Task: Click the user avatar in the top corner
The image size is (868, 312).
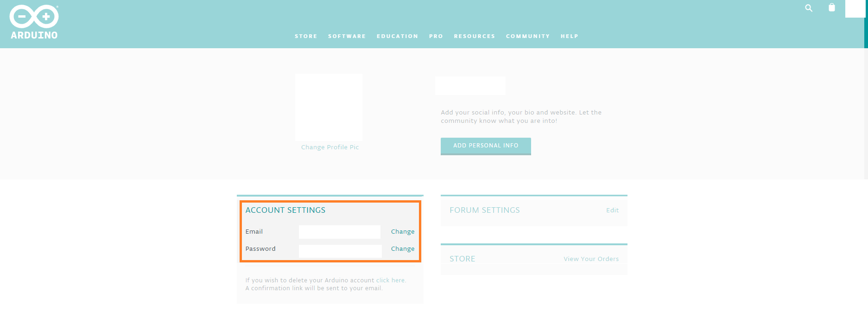Action: coord(855,8)
